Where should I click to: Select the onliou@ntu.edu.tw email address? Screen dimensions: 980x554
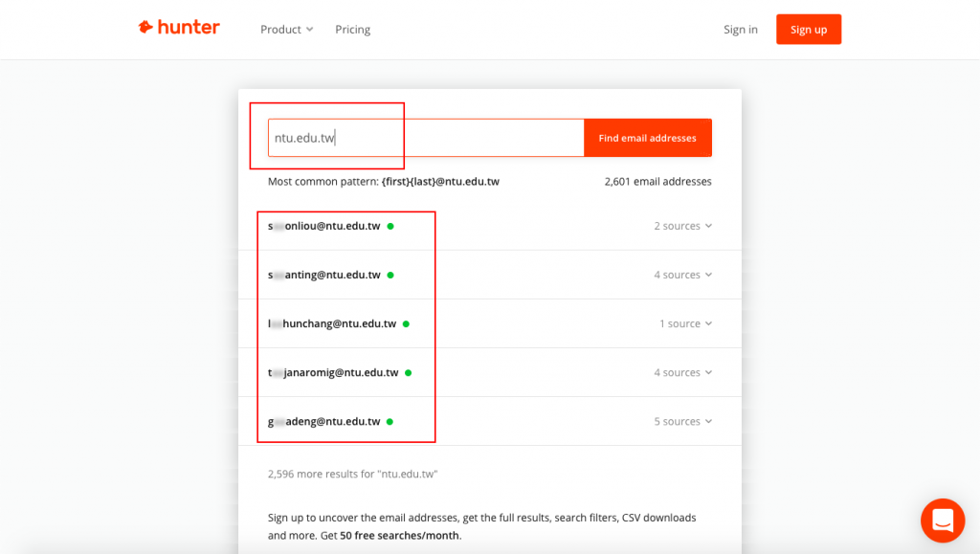(x=323, y=226)
